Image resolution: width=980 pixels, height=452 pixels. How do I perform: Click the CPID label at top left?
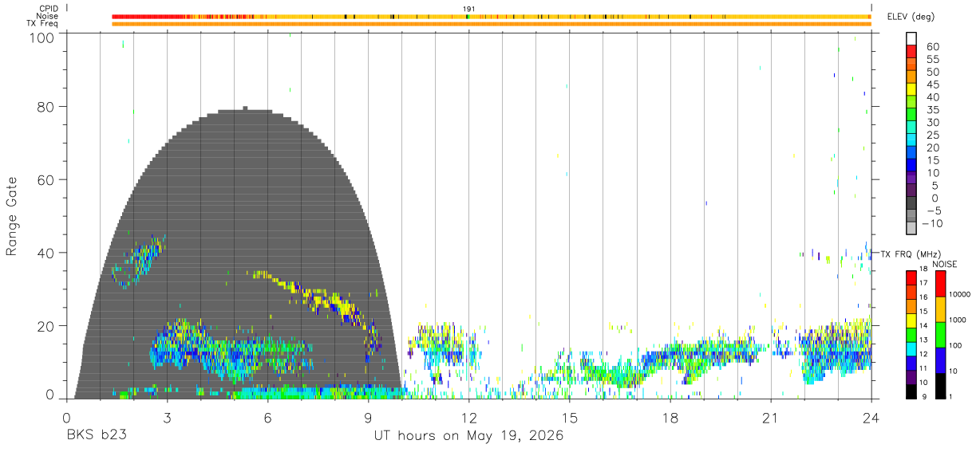point(49,8)
